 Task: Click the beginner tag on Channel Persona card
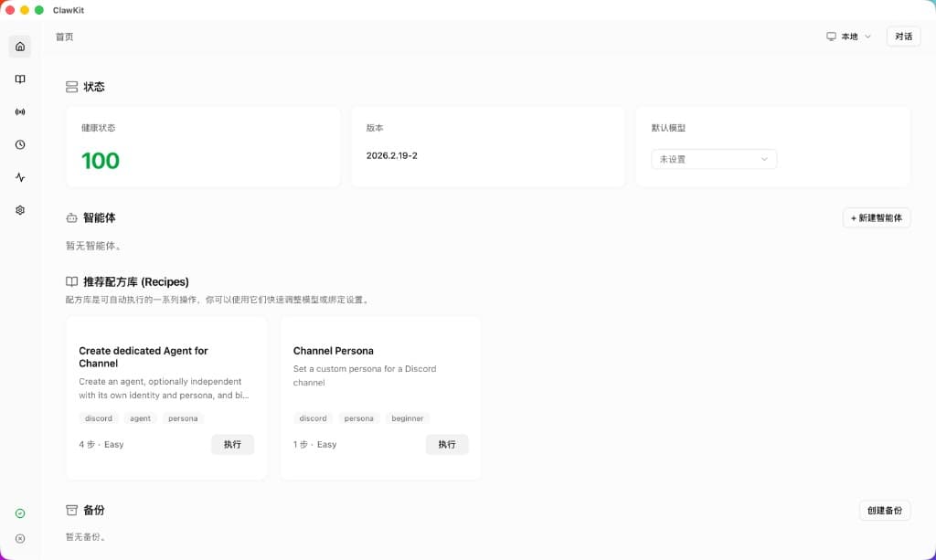coord(407,417)
